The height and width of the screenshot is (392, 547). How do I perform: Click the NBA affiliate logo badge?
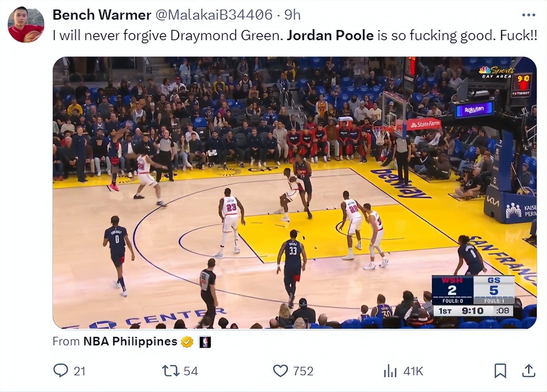click(204, 342)
